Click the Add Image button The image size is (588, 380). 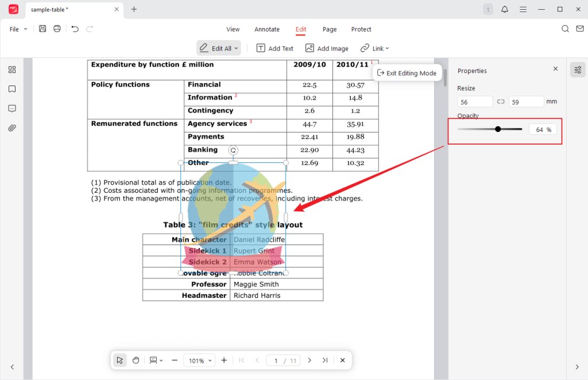point(326,48)
